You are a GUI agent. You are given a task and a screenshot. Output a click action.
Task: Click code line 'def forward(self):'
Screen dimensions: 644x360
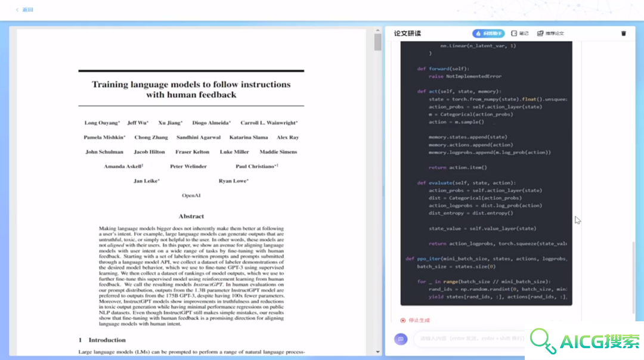pos(442,69)
